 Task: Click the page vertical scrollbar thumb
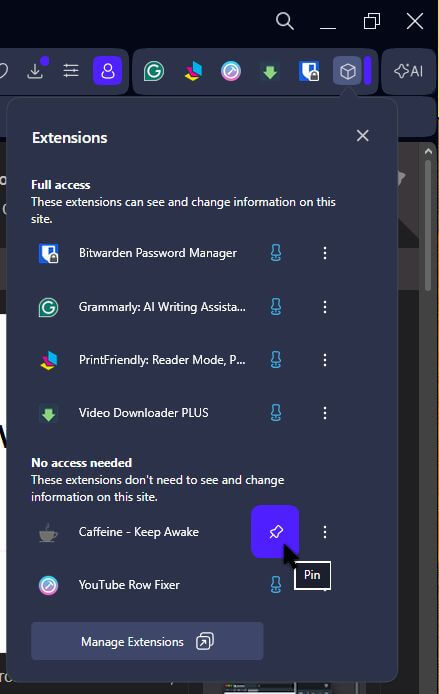pos(428,225)
